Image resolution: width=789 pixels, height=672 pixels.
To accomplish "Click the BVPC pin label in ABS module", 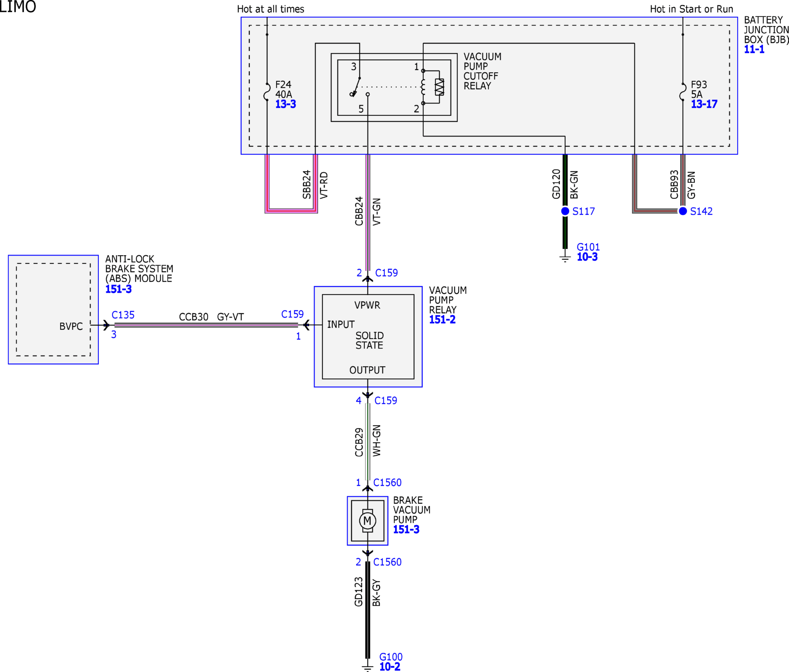I will coord(71,327).
